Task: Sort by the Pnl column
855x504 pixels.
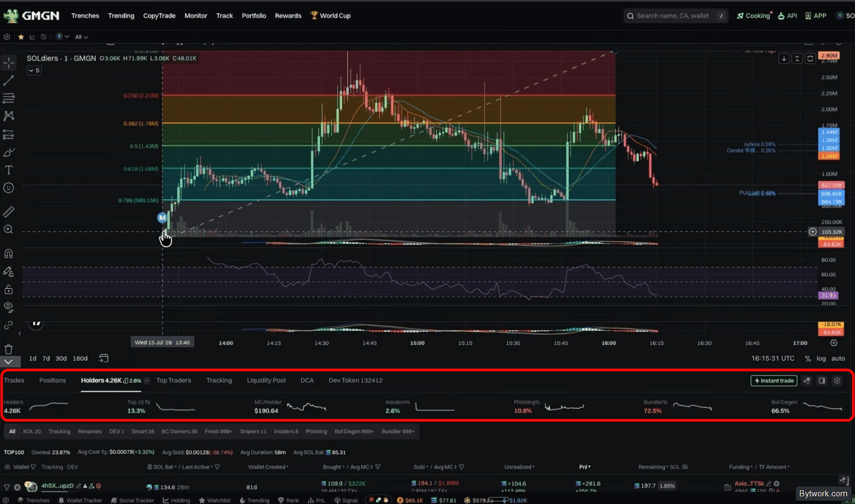Action: 585,467
